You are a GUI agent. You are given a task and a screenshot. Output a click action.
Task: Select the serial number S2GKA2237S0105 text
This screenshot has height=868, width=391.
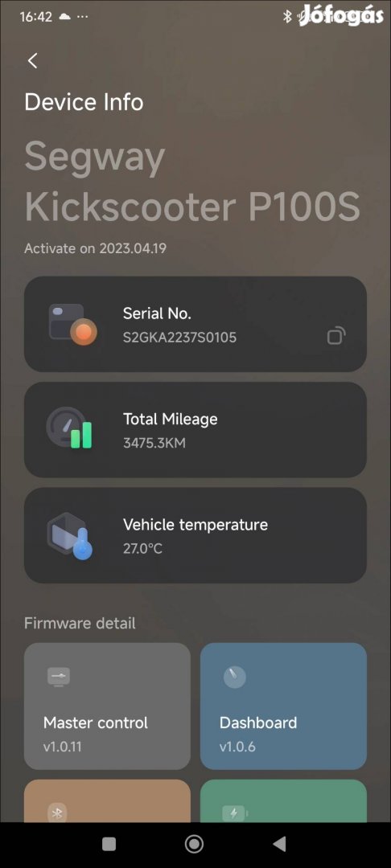click(x=179, y=337)
